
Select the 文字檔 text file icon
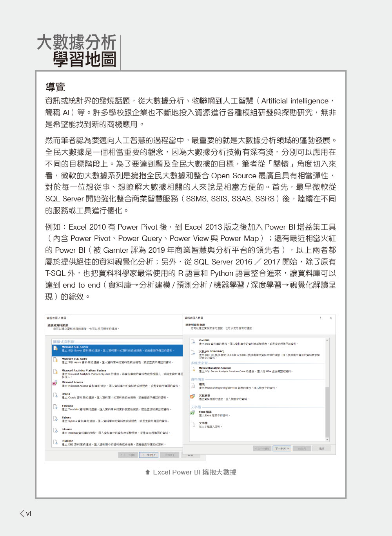pos(193,425)
